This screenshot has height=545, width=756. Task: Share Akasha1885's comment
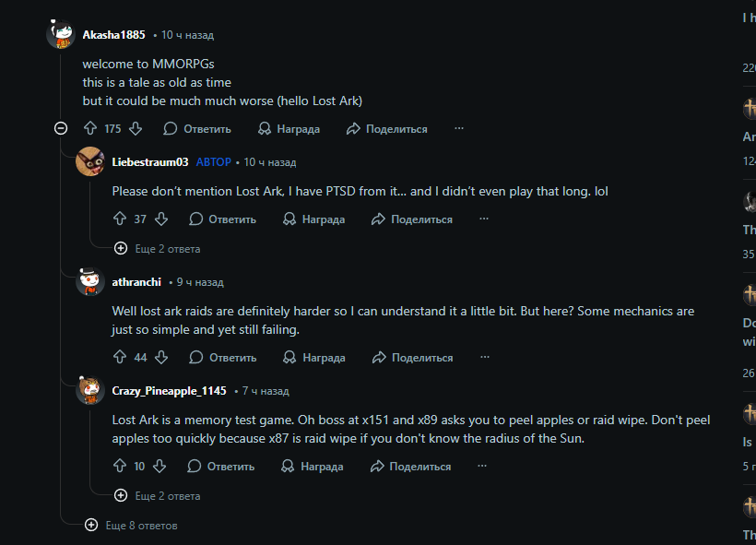[x=386, y=129]
